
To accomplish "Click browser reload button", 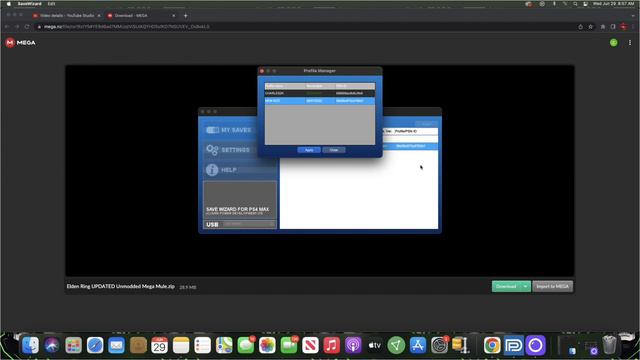I will pos(27,27).
